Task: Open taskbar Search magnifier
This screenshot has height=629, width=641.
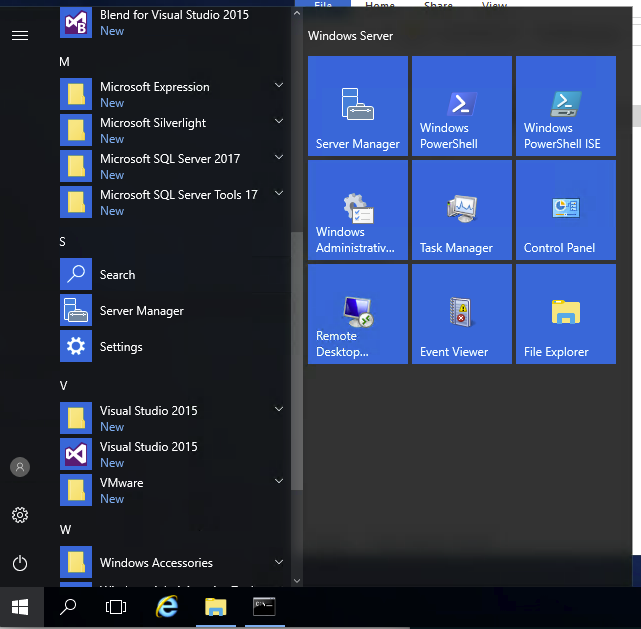Action: tap(68, 607)
